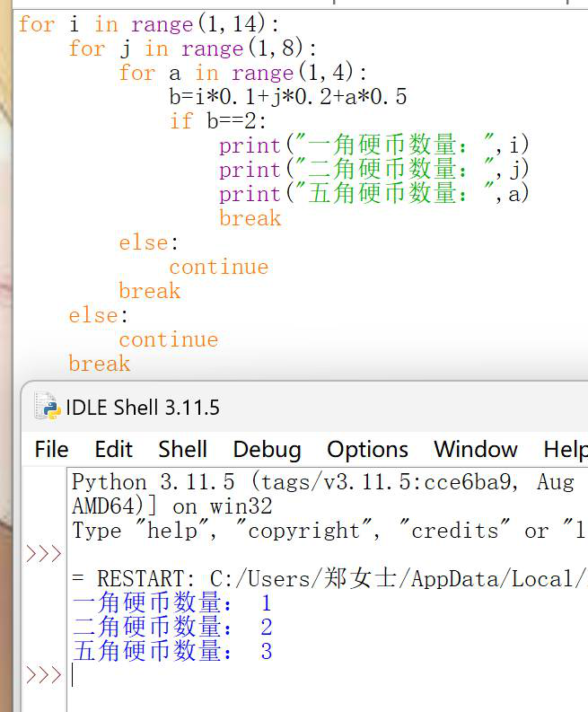Open the Debug menu
Viewport: 588px width, 712px height.
tap(267, 450)
